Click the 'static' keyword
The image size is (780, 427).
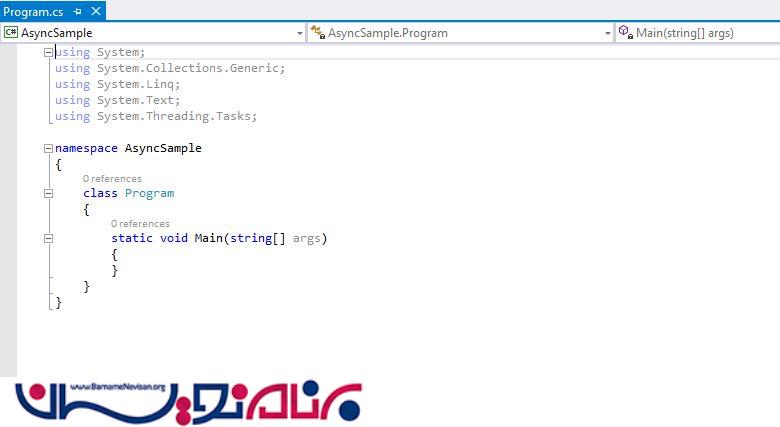[132, 238]
